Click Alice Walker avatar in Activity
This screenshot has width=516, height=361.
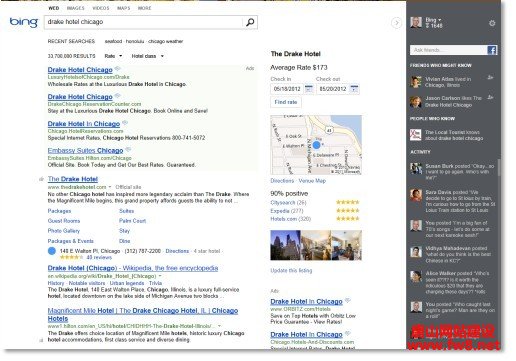tap(416, 276)
